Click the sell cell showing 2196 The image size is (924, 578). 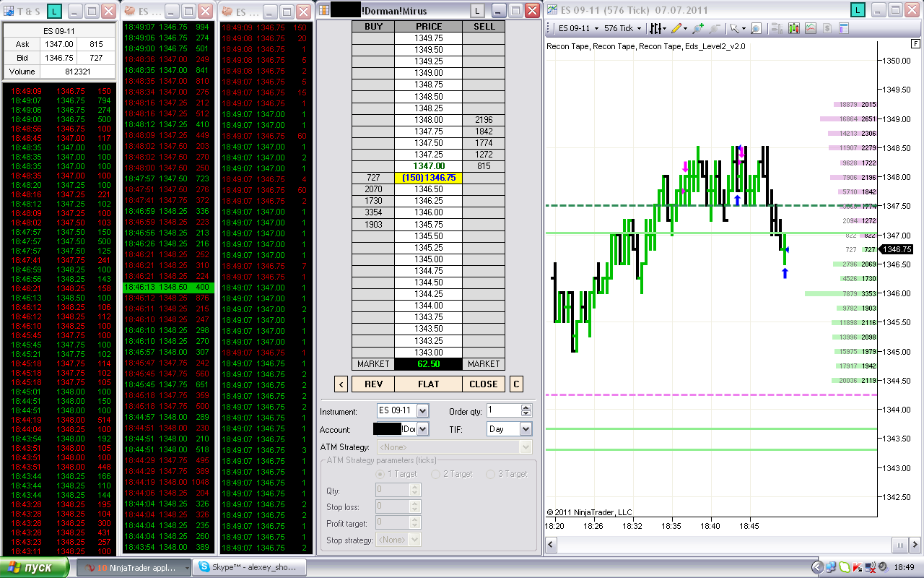tap(484, 119)
